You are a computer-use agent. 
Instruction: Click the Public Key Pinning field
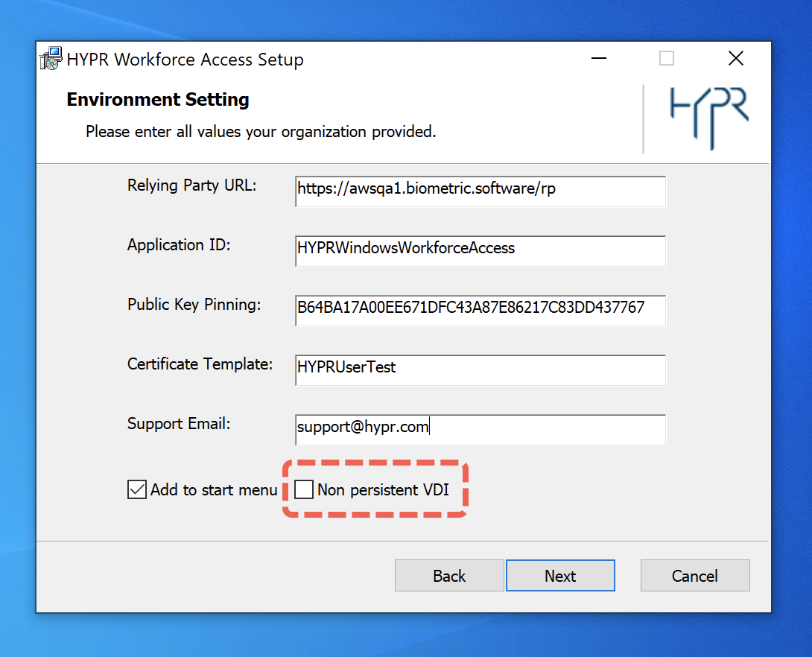coord(480,310)
